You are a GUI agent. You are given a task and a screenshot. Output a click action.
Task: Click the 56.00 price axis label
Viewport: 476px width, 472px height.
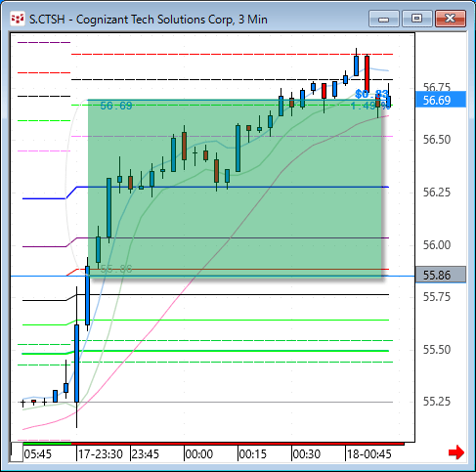click(x=437, y=244)
